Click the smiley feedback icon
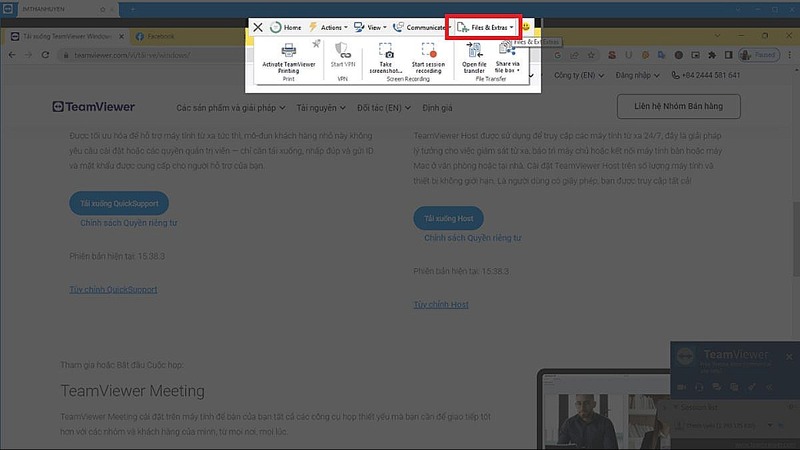 point(526,27)
